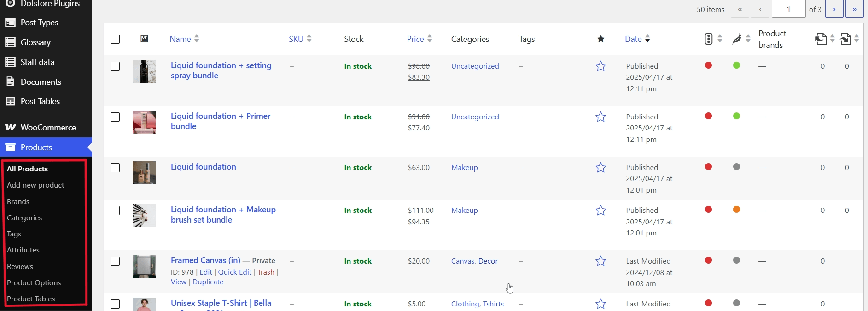The height and width of the screenshot is (311, 868).
Task: Click the Staff data sidebar icon
Action: click(10, 62)
